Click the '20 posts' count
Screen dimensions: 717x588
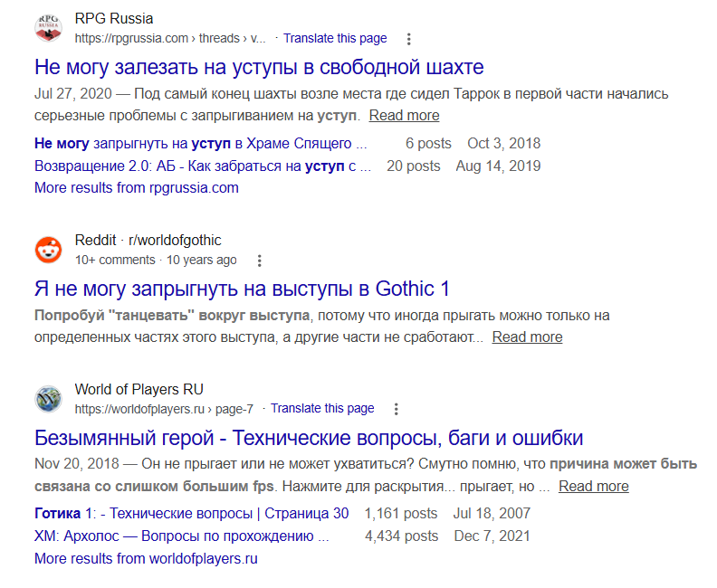tap(414, 166)
